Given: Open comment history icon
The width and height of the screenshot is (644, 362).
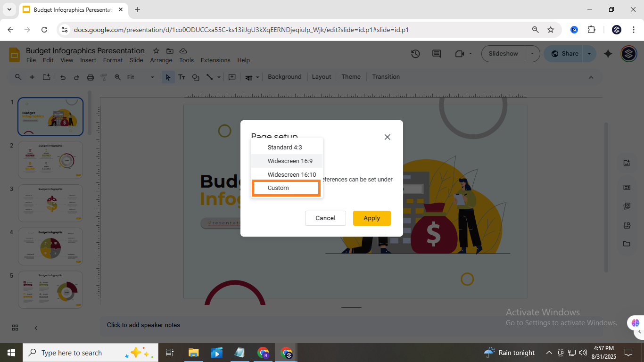Looking at the screenshot, I should (x=437, y=54).
